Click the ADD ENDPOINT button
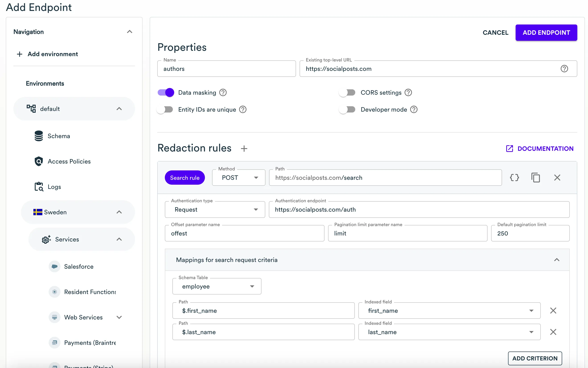 546,32
